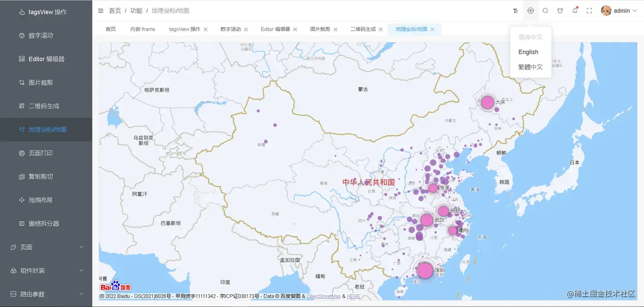Viewport: 644px width, 307px height.
Task: Click the theme skin (shirt) icon
Action: [560, 10]
